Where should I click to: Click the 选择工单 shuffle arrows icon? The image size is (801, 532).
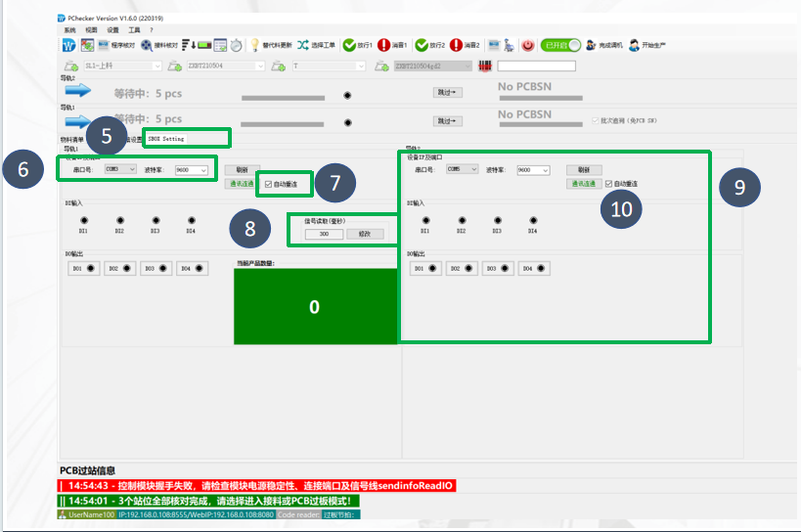(x=302, y=45)
